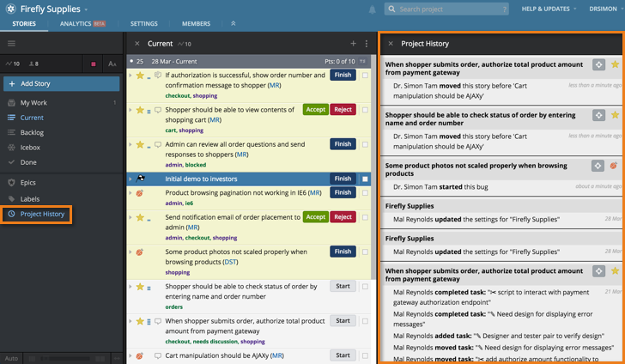625x364 pixels.
Task: Click 'needs discussion' label link
Action: [215, 342]
